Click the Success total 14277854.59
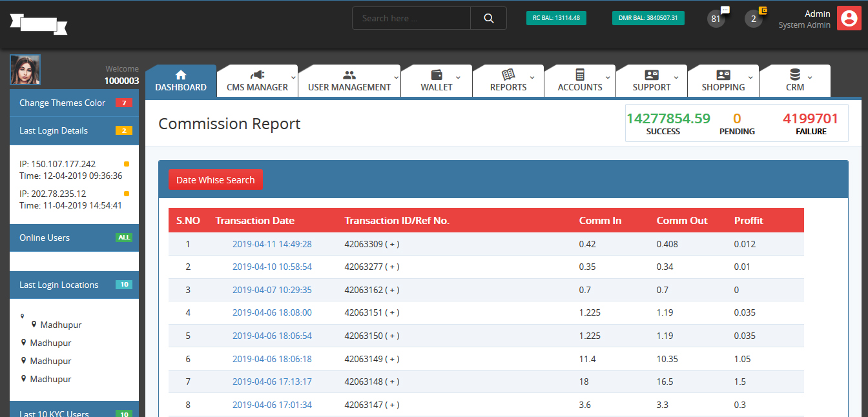Screen dimensions: 868x417 tap(668, 118)
